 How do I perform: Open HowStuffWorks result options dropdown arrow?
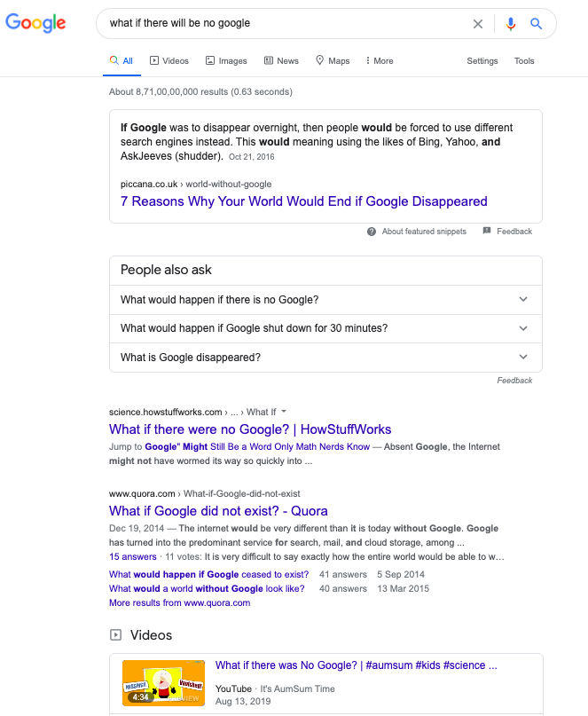[x=284, y=412]
